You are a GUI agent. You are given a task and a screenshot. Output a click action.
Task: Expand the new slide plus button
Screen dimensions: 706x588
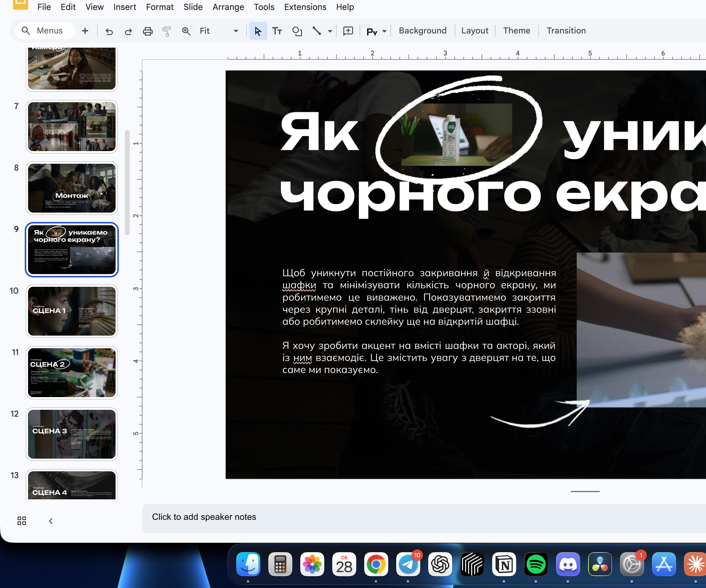[x=85, y=31]
